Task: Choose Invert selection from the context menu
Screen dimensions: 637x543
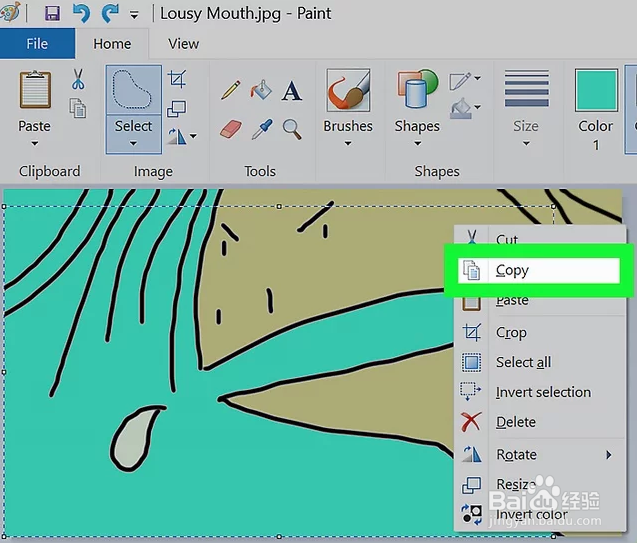Action: click(x=540, y=392)
